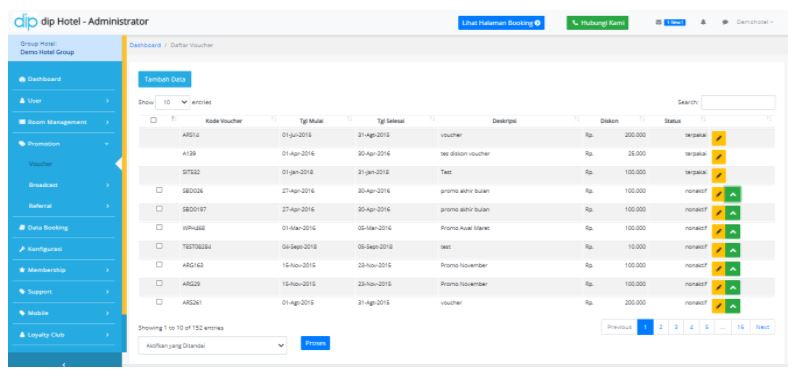The image size is (795, 378).
Task: Expand the Room Management sidebar menu
Action: pyautogui.click(x=64, y=122)
